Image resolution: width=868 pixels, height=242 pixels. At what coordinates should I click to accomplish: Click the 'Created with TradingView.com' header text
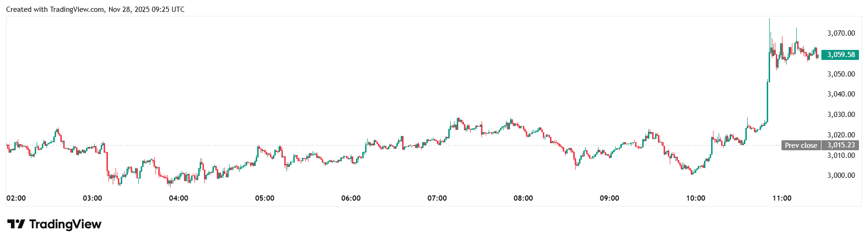pyautogui.click(x=55, y=10)
